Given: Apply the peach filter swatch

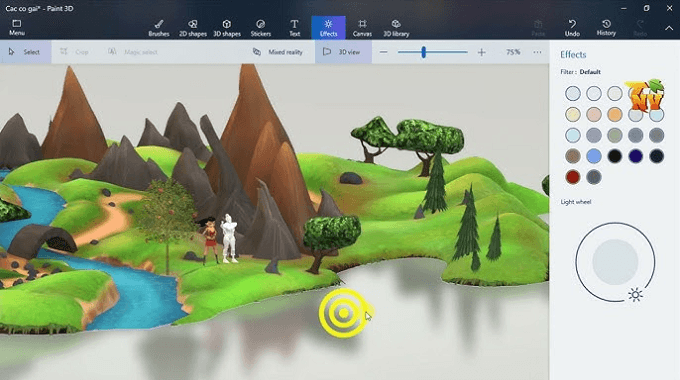Looking at the screenshot, I should [594, 115].
